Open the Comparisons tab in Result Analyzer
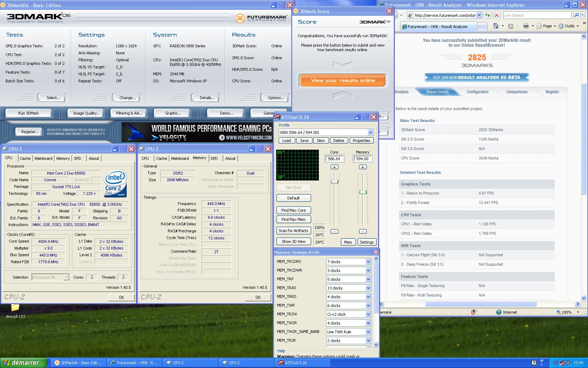Viewport: 588px width, 368px height. coord(517,92)
